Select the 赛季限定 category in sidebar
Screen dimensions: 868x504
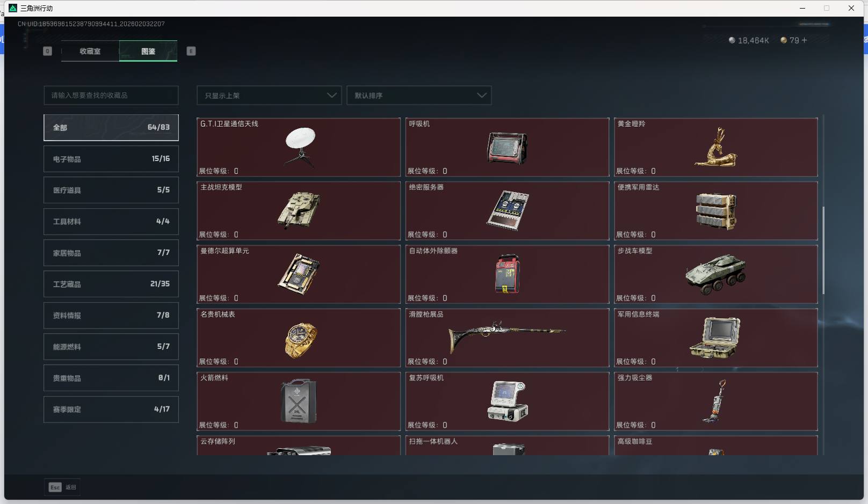[x=111, y=409]
